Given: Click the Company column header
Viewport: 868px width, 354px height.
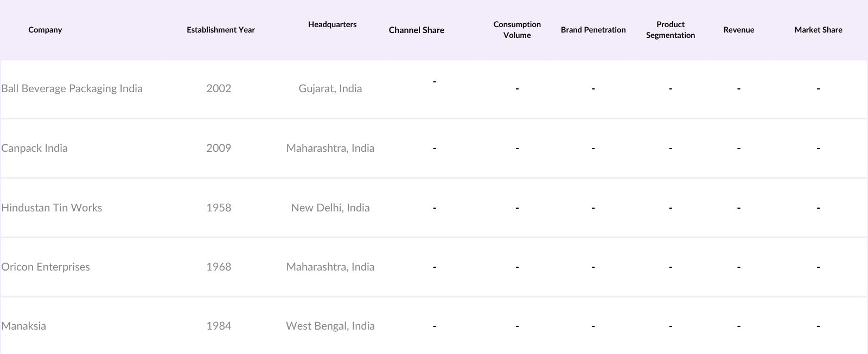Looking at the screenshot, I should [45, 30].
